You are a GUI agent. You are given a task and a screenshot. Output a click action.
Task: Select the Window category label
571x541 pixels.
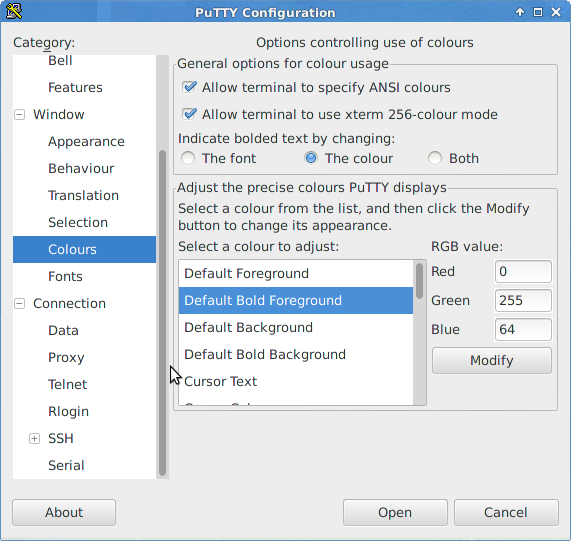[59, 114]
